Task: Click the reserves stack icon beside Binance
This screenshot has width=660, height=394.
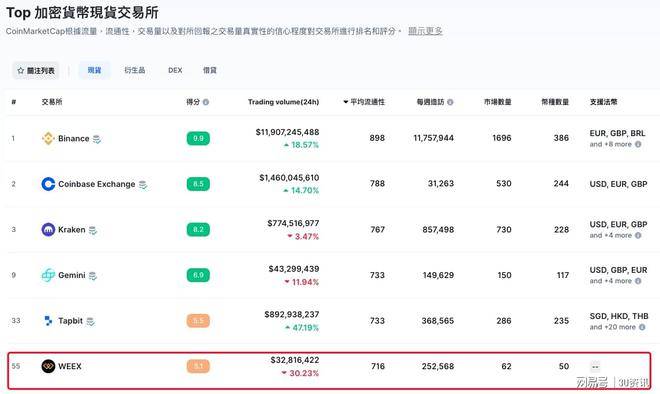Action: [97, 139]
